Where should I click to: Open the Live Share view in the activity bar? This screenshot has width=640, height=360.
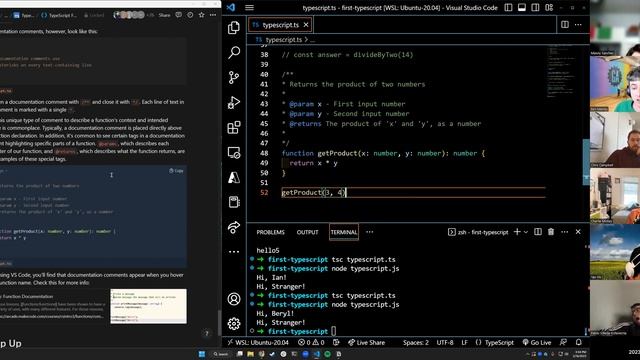(234, 227)
